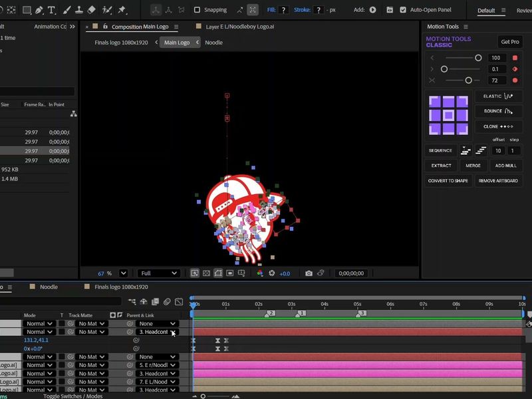The width and height of the screenshot is (532, 399).
Task: Click the Get Pro button
Action: [x=510, y=41]
